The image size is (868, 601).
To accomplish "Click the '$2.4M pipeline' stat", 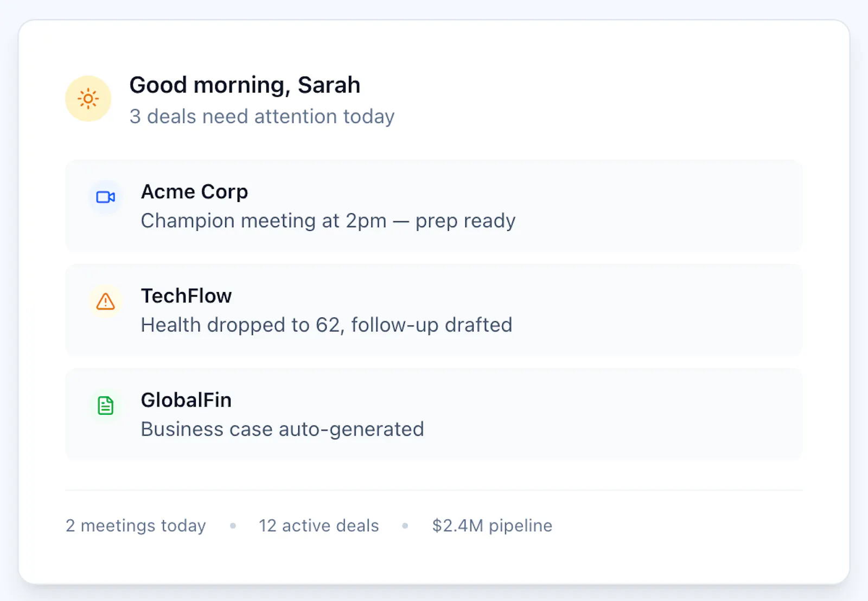I will click(x=492, y=526).
